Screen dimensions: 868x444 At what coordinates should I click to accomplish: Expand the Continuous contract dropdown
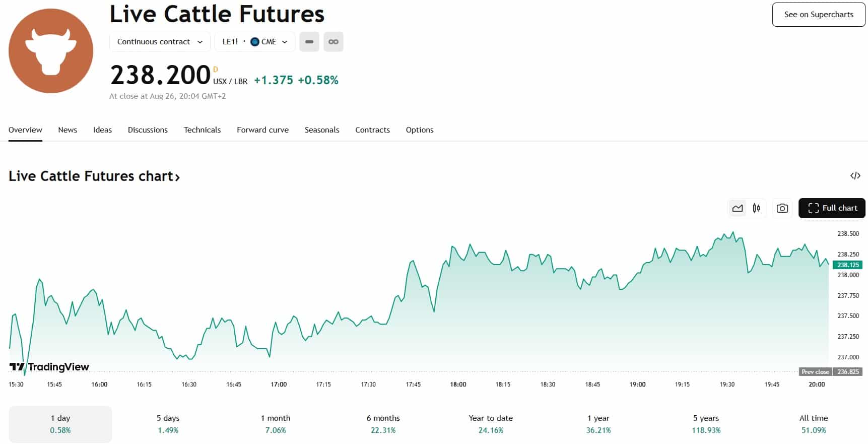[160, 42]
